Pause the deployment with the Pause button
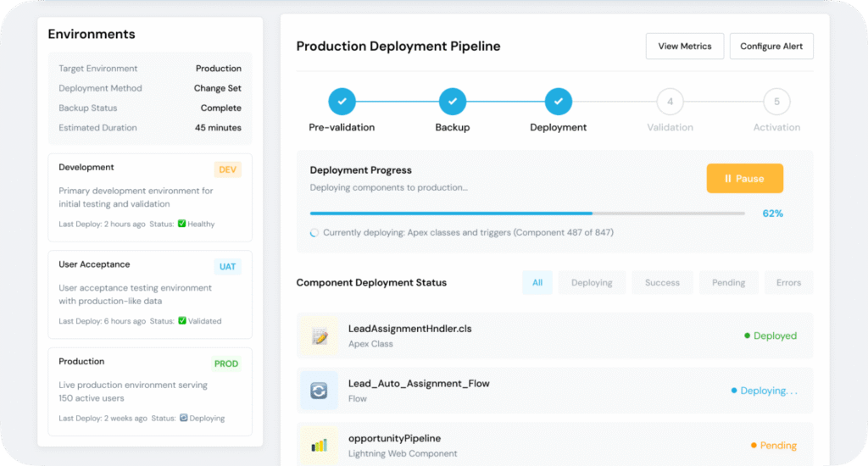This screenshot has width=868, height=466. (744, 179)
